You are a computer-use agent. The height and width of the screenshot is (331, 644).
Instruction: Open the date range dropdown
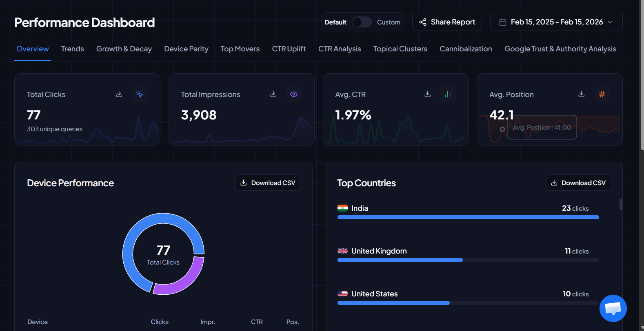click(556, 22)
